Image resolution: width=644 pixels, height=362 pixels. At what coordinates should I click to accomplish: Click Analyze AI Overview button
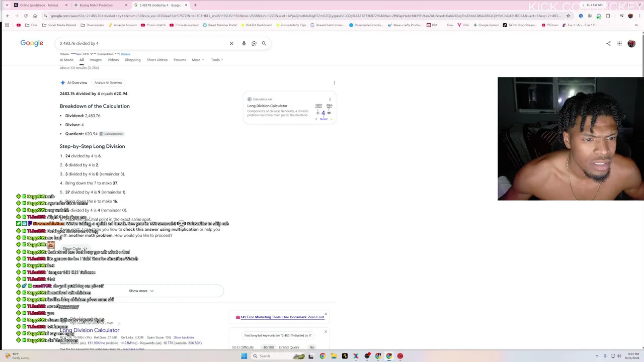[x=108, y=82]
